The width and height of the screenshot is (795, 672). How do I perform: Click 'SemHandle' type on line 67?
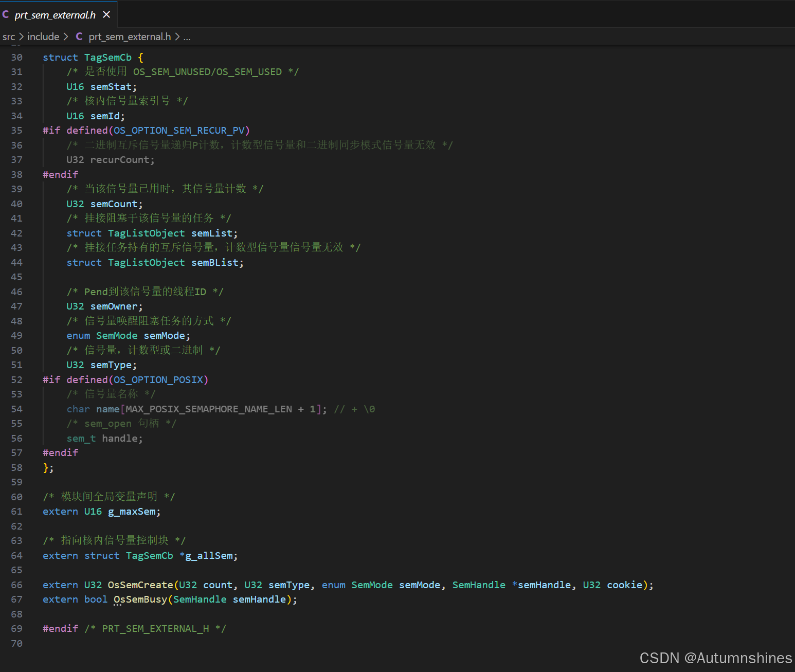(x=200, y=600)
